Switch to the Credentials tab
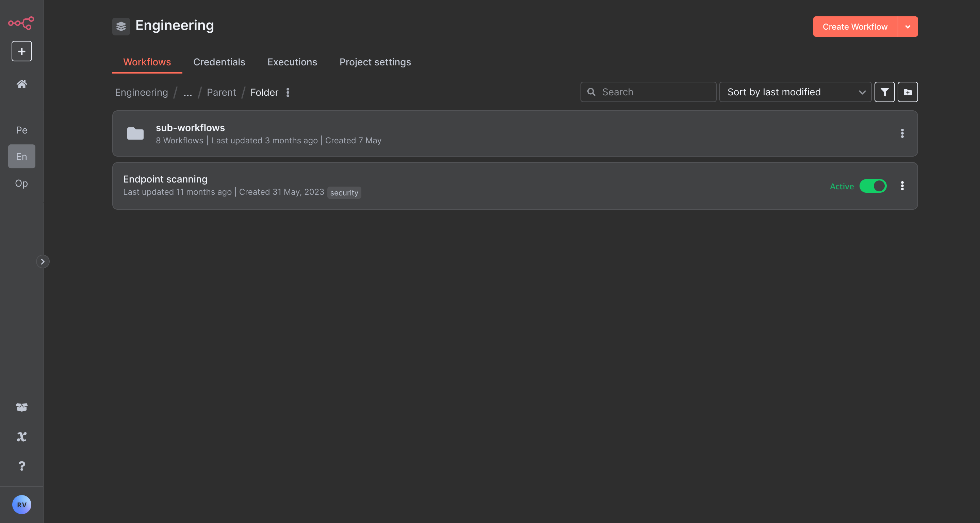The width and height of the screenshot is (980, 523). coord(219,62)
